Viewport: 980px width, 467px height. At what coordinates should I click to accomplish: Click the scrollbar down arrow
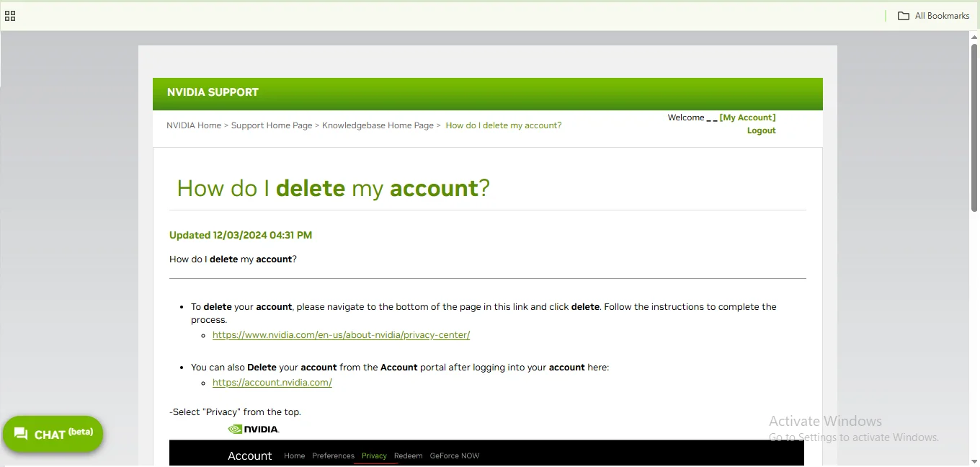[974, 461]
